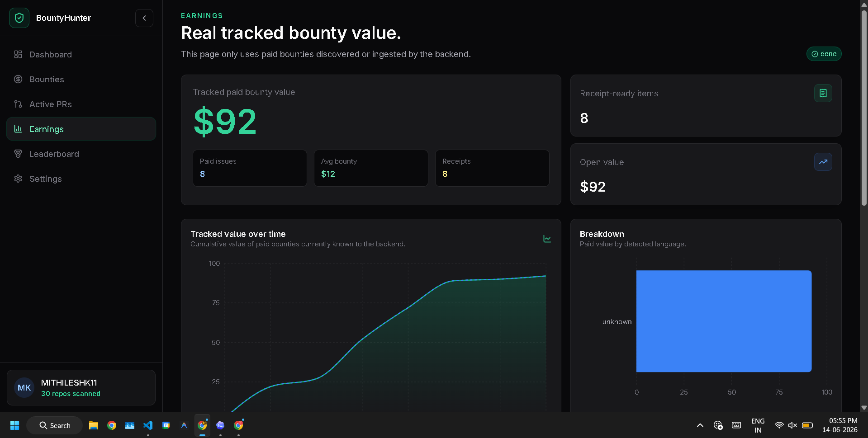The width and height of the screenshot is (868, 438).
Task: Click the Wi-Fi network tray icon
Action: [x=779, y=425]
